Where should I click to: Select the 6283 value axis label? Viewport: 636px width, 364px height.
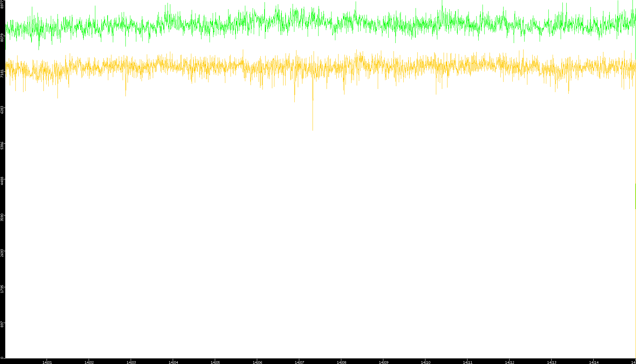click(2, 109)
